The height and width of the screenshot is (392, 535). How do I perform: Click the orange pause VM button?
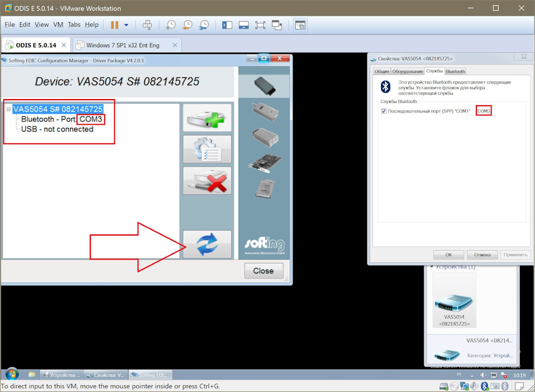pos(115,25)
